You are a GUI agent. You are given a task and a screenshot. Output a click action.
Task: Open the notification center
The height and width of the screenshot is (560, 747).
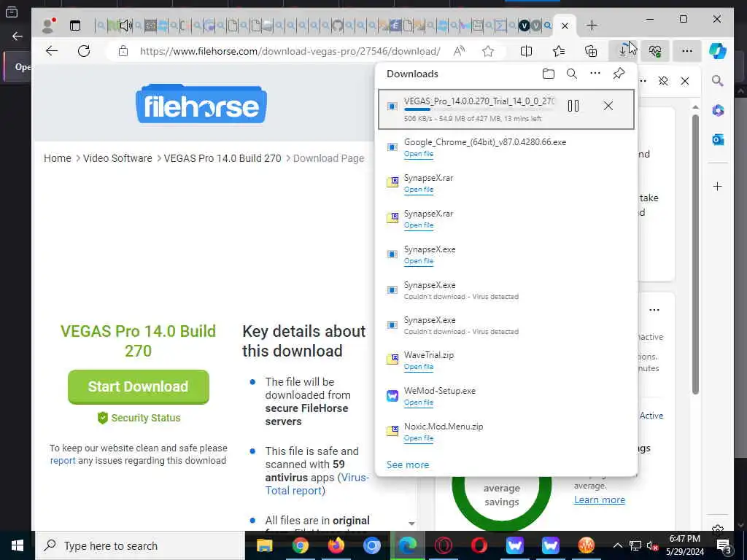(x=724, y=545)
